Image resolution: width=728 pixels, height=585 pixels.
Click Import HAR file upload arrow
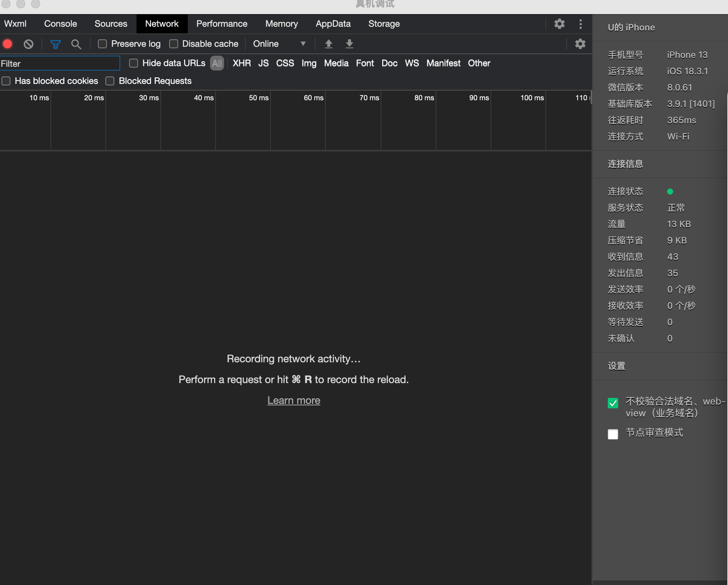[328, 44]
